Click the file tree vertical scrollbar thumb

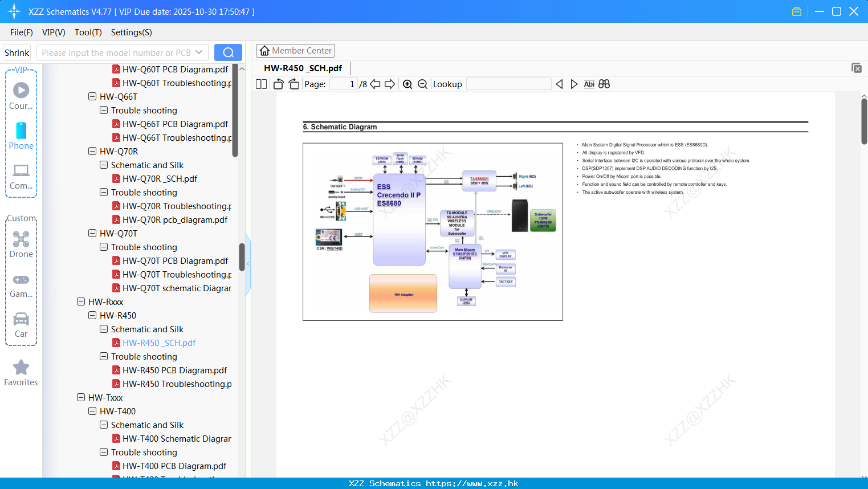[x=242, y=258]
